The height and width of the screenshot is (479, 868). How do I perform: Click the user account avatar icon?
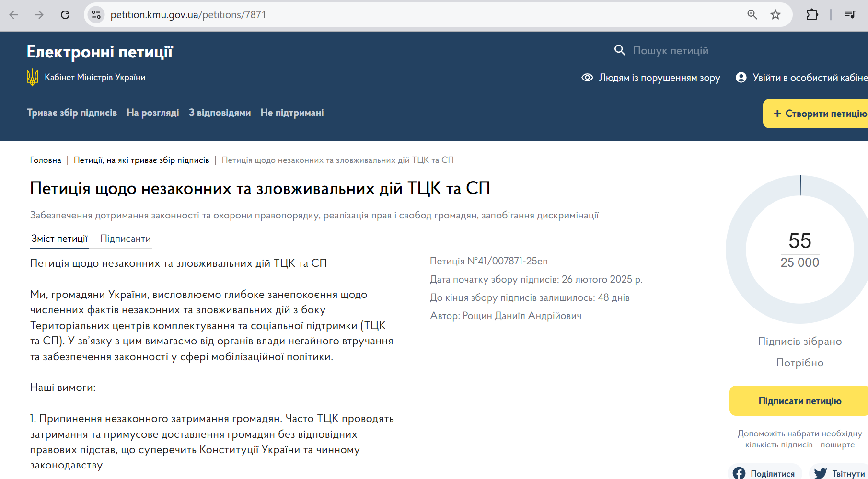pos(741,78)
